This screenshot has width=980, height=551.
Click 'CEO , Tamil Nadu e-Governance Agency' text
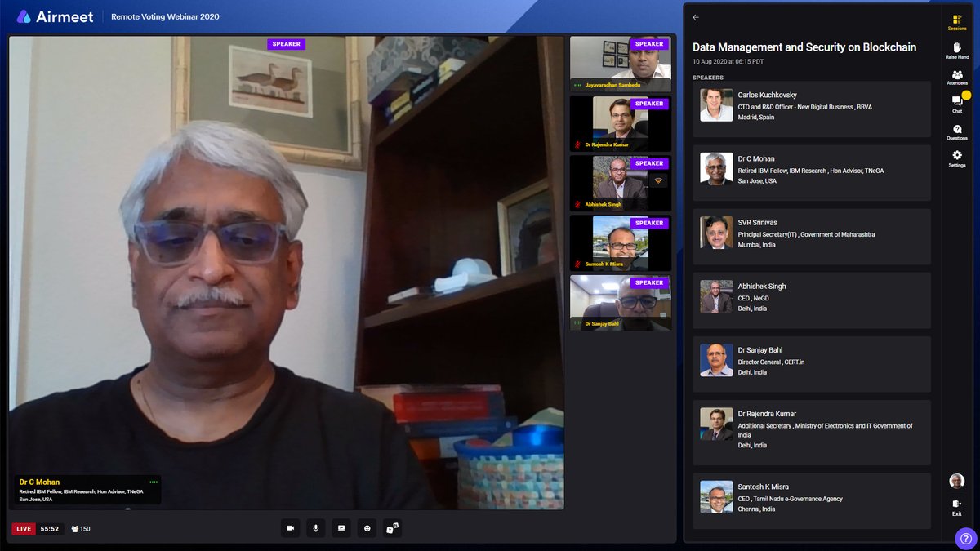[x=790, y=499]
